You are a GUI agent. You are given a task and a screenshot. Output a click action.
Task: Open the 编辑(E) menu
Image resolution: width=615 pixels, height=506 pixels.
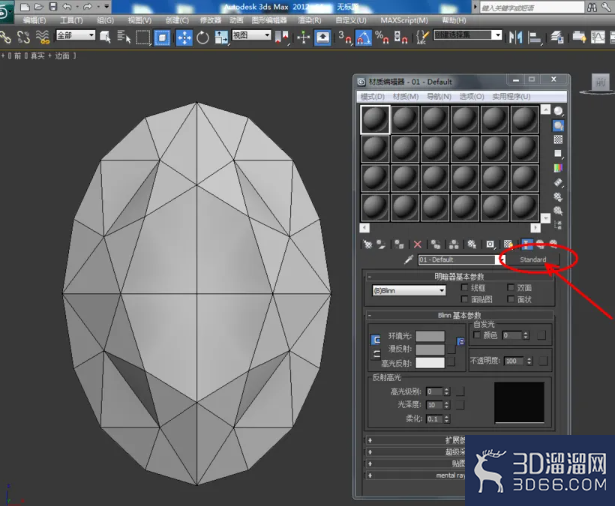click(x=34, y=20)
